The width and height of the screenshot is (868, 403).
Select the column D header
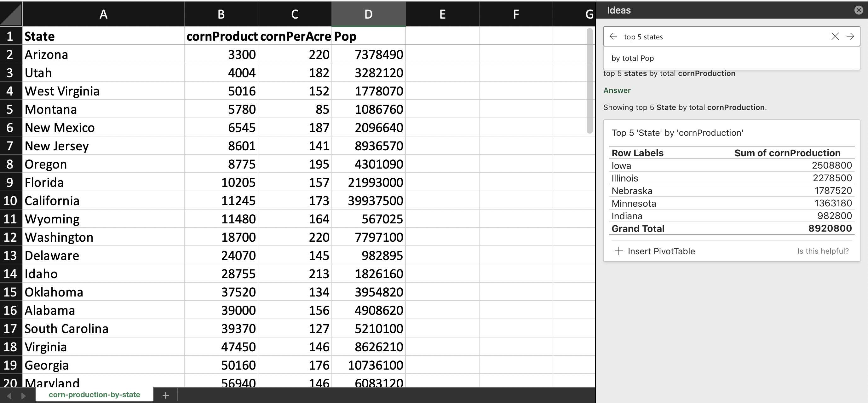click(x=368, y=14)
